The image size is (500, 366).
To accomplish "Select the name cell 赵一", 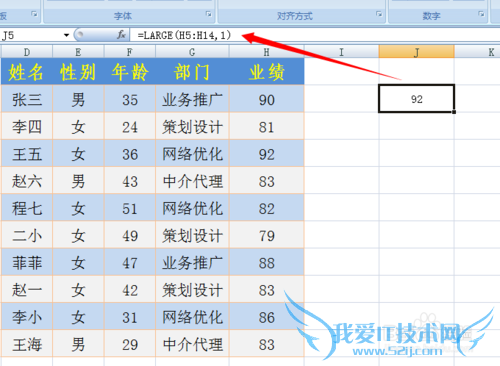I will [x=27, y=290].
